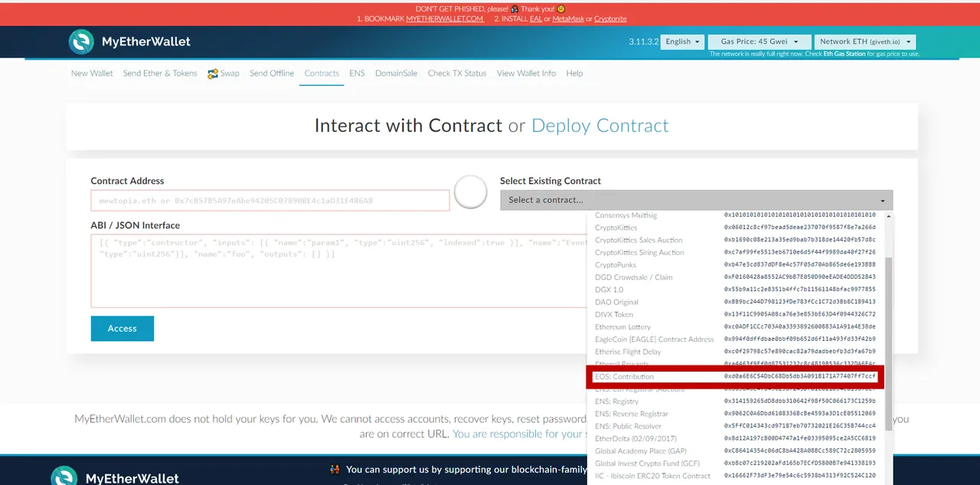Open View Wallet Info tab
Image resolution: width=980 pixels, height=485 pixels.
526,74
